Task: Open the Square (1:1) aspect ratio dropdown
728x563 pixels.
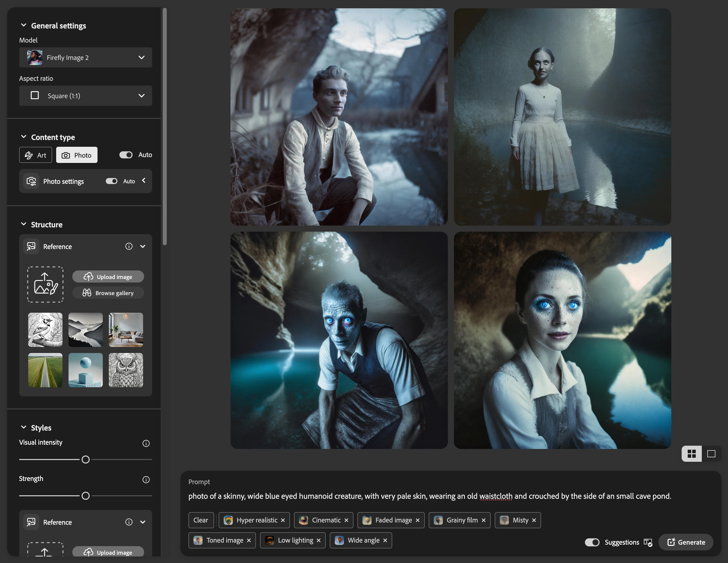Action: click(x=86, y=96)
